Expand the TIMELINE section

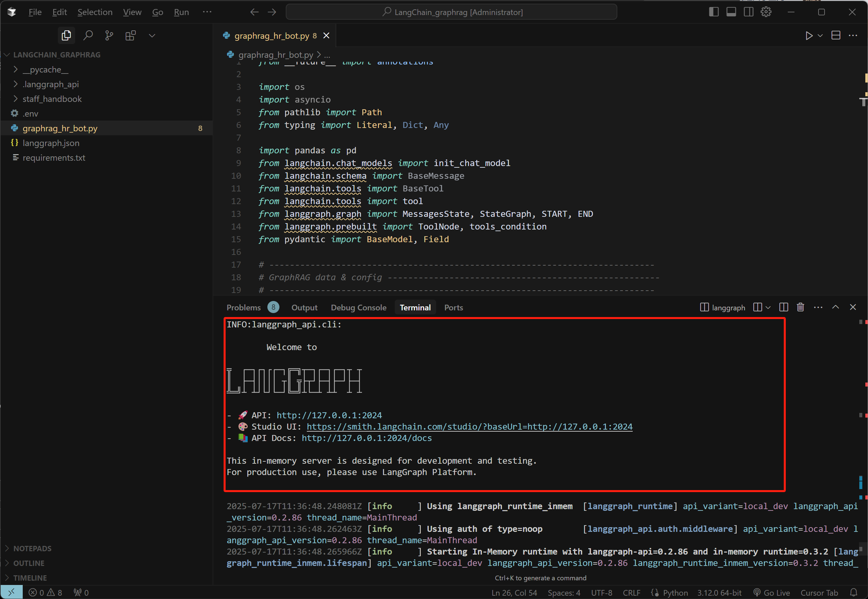pyautogui.click(x=106, y=578)
